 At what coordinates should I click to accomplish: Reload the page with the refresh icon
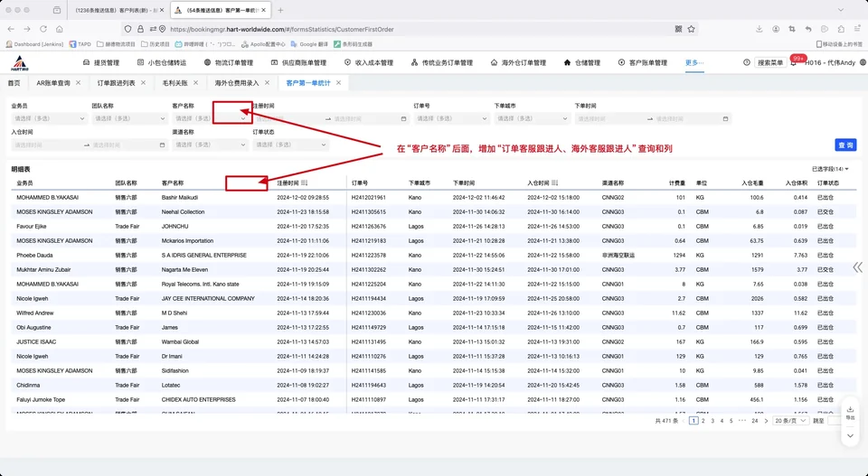(43, 29)
